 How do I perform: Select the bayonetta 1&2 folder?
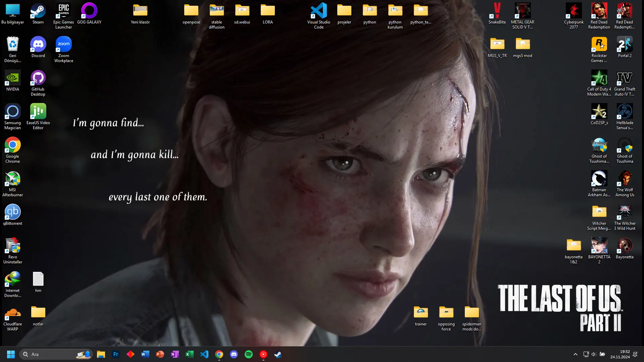tap(574, 251)
